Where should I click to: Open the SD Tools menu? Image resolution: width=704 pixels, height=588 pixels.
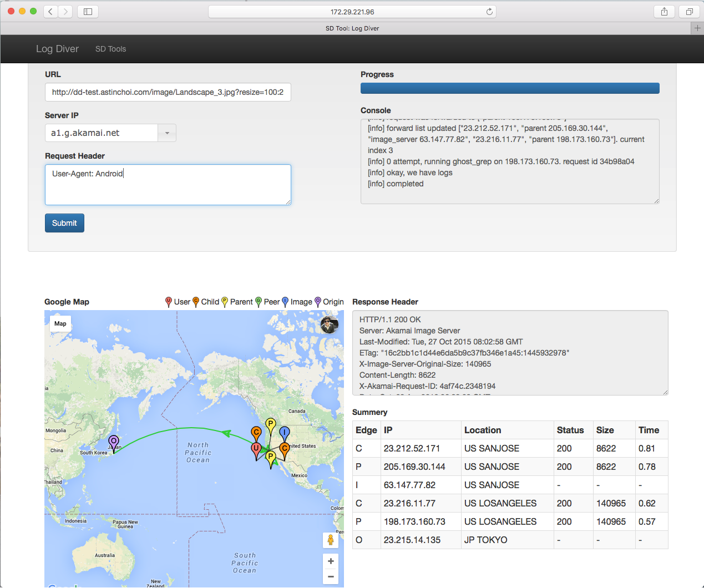tap(110, 49)
